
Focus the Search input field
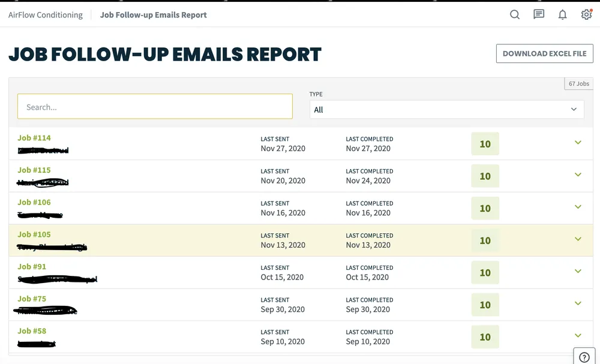(x=155, y=107)
